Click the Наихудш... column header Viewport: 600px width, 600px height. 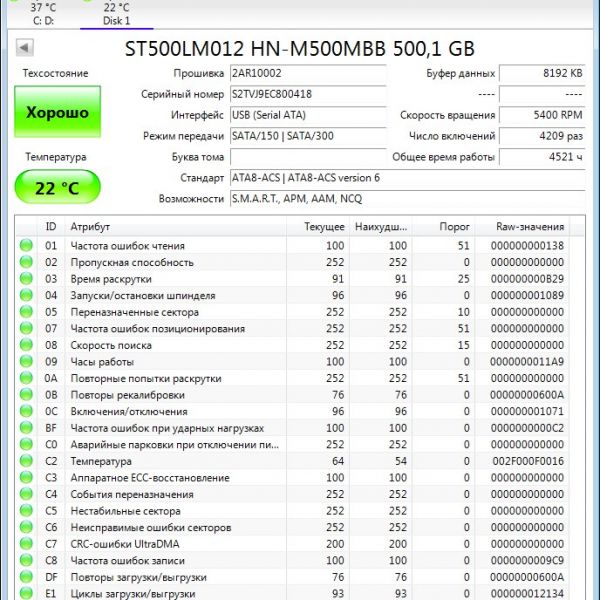pyautogui.click(x=381, y=227)
